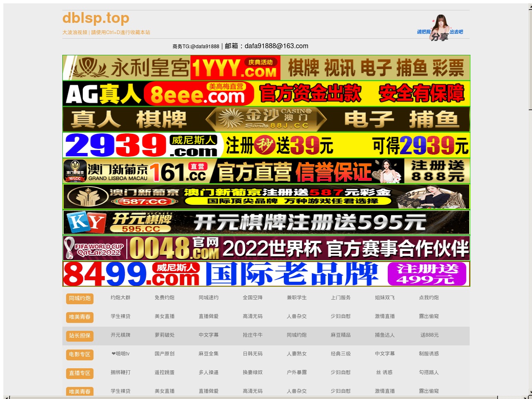Viewport: 532px width, 399px height.
Task: Open the AG真人 8eee.com banner
Action: (x=266, y=94)
